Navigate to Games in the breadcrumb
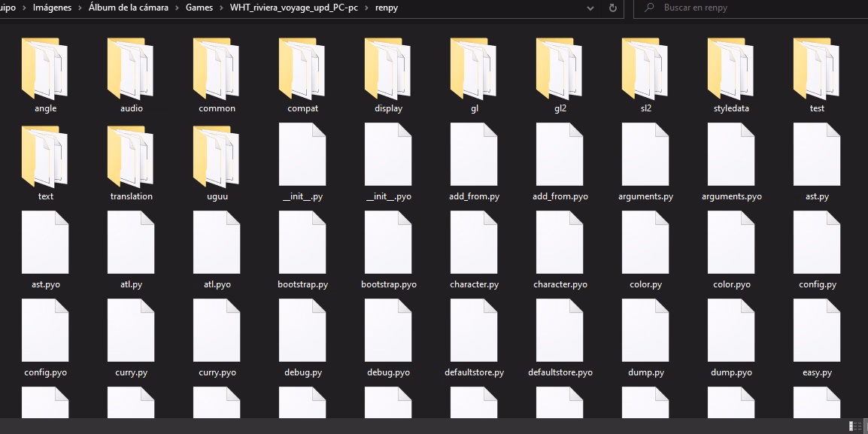 point(199,8)
